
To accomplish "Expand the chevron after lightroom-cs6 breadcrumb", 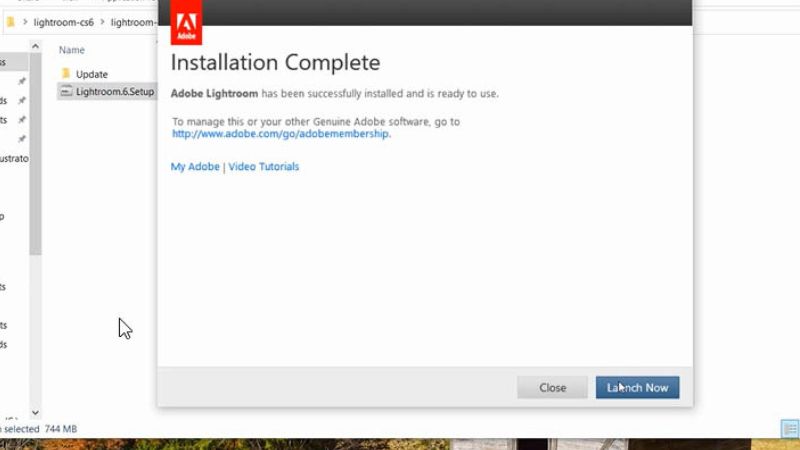I will click(102, 22).
